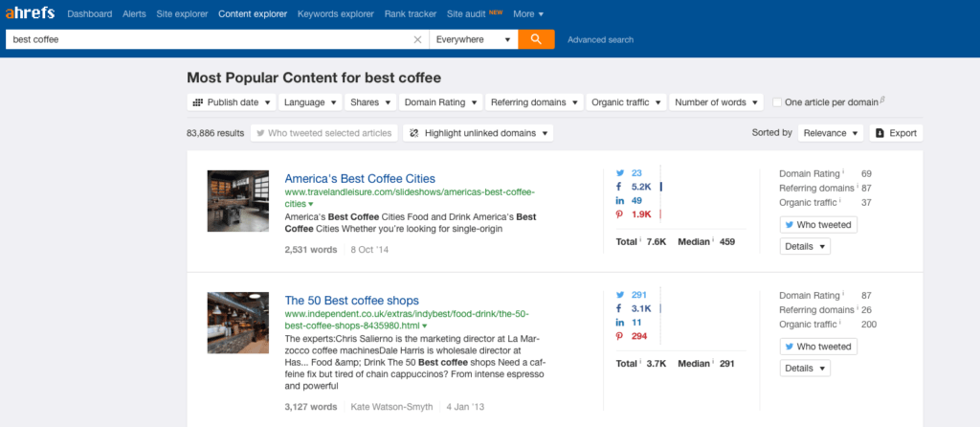The width and height of the screenshot is (980, 427).
Task: Open Alerts in top navigation
Action: coord(134,13)
